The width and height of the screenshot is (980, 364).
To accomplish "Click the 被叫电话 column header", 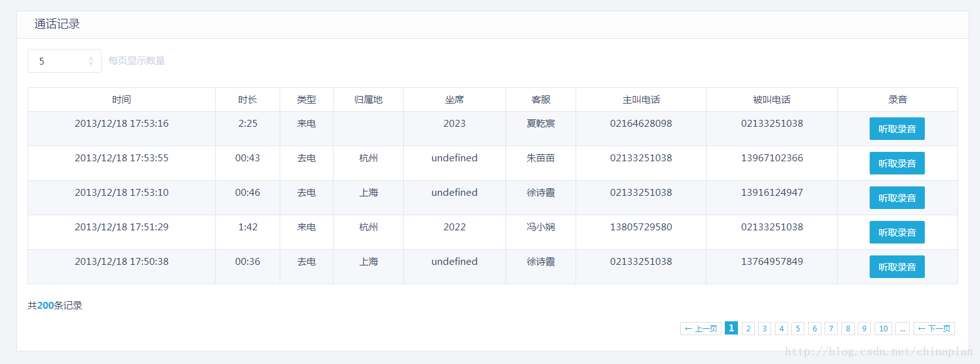I will click(x=772, y=100).
